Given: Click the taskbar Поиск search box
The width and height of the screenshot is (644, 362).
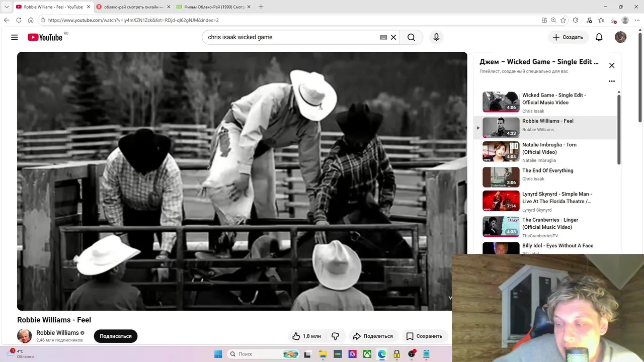Looking at the screenshot, I should click(264, 354).
